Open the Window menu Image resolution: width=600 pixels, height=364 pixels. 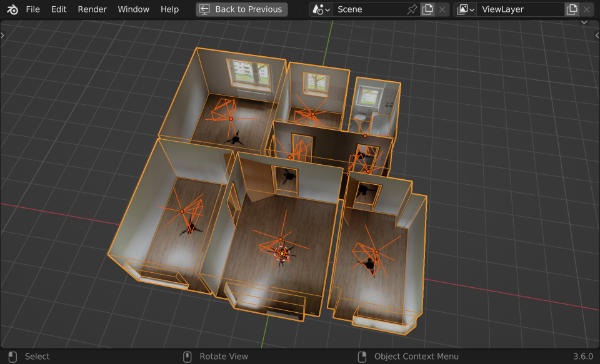pyautogui.click(x=133, y=9)
